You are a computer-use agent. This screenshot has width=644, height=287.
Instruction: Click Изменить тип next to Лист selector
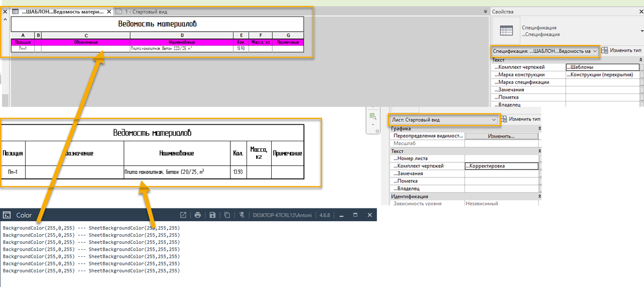525,119
